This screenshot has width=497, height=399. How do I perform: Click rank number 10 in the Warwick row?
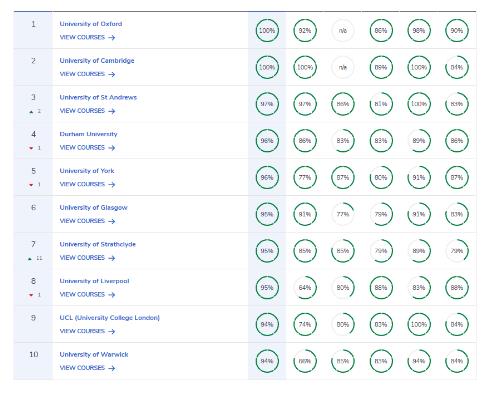click(x=34, y=354)
